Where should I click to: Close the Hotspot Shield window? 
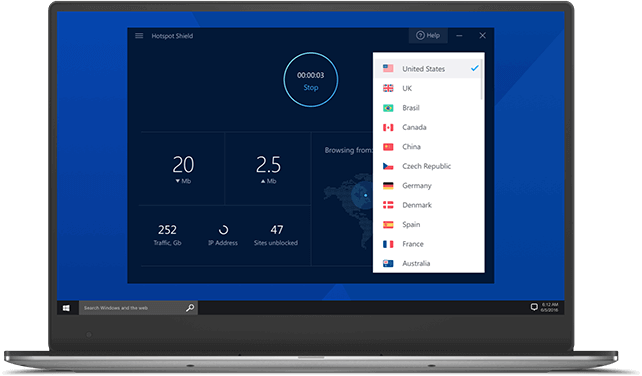(483, 36)
